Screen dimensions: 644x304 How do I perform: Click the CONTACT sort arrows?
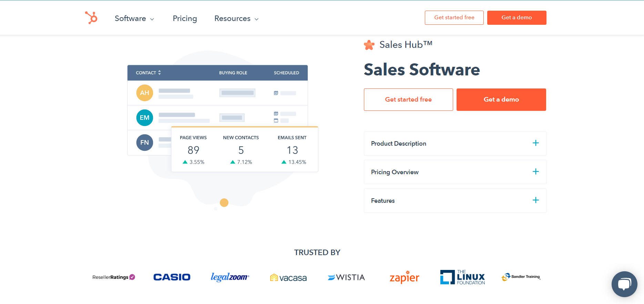coord(160,73)
